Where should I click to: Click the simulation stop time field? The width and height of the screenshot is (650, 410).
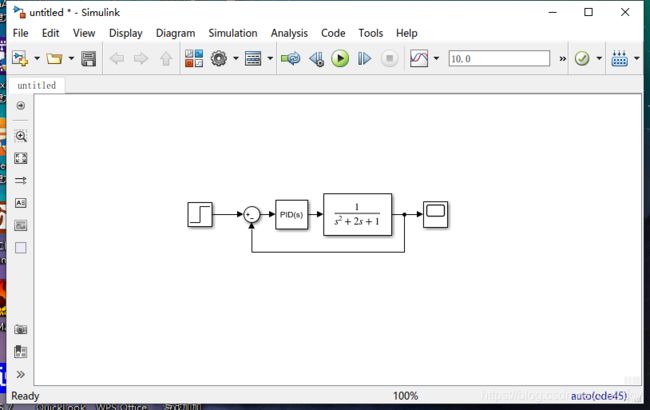(499, 58)
